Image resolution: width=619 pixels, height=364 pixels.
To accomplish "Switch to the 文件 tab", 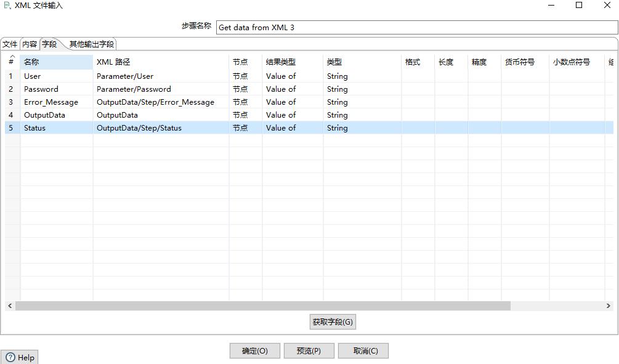I will tap(10, 44).
